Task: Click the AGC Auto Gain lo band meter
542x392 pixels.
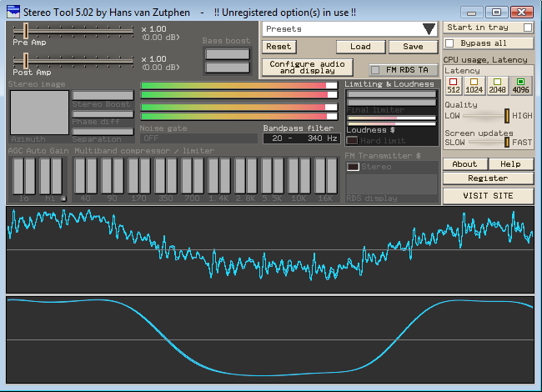Action: pyautogui.click(x=24, y=176)
